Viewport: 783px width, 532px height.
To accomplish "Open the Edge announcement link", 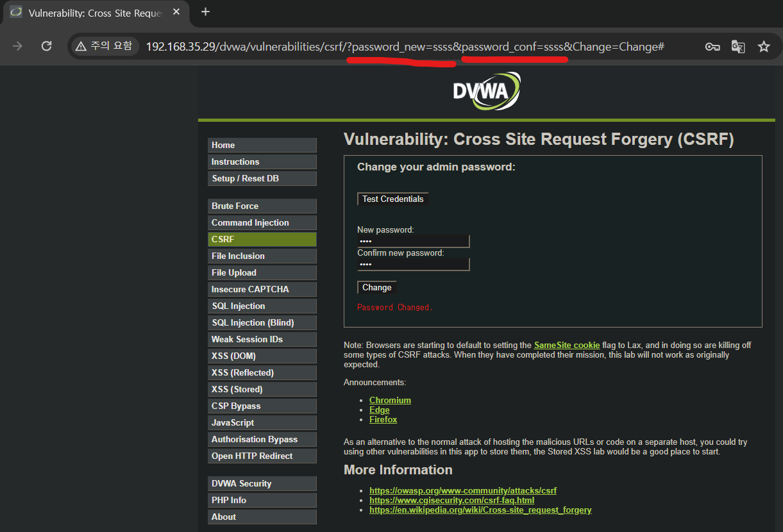I will tap(380, 410).
